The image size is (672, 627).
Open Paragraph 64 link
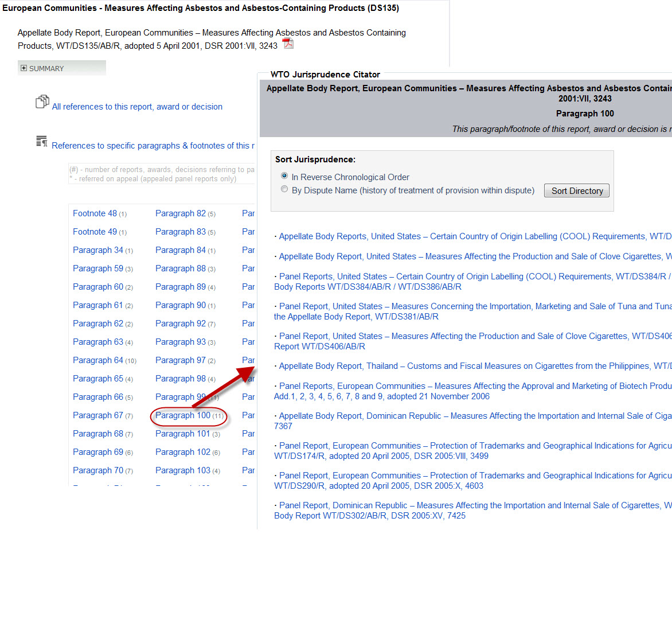click(x=97, y=361)
